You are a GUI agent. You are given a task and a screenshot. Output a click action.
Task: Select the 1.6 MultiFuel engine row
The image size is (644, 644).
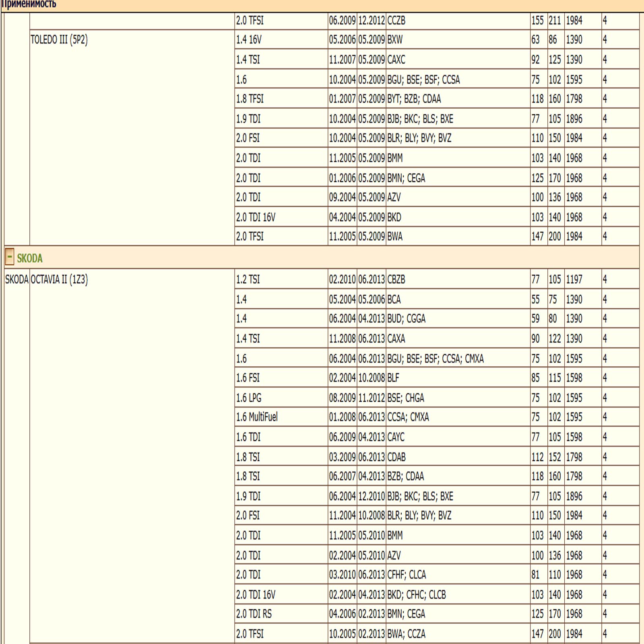[257, 417]
